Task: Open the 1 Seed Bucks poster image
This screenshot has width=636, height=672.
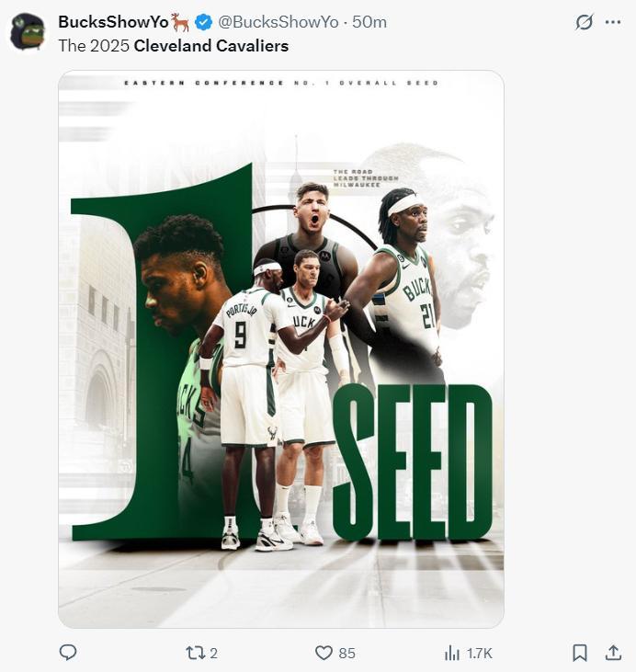Action: pos(280,349)
